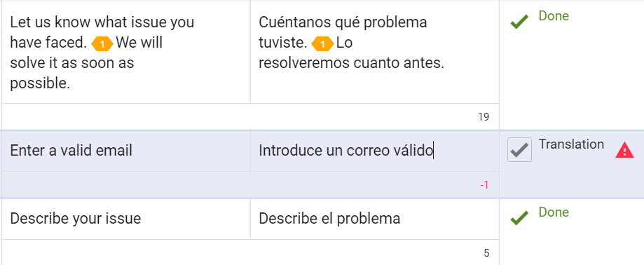644x265 pixels.
Task: Click the red -1 length counter
Action: [x=484, y=185]
